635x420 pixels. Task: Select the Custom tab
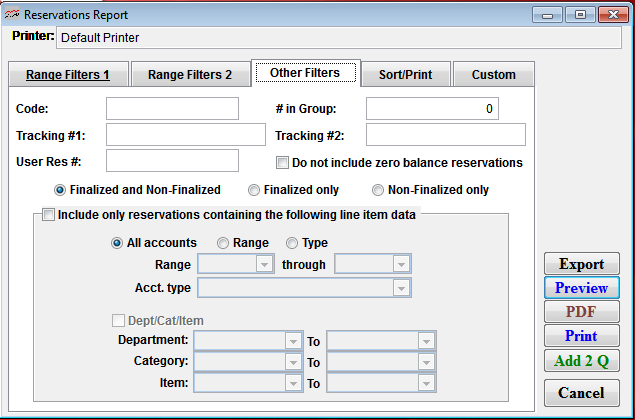click(493, 75)
